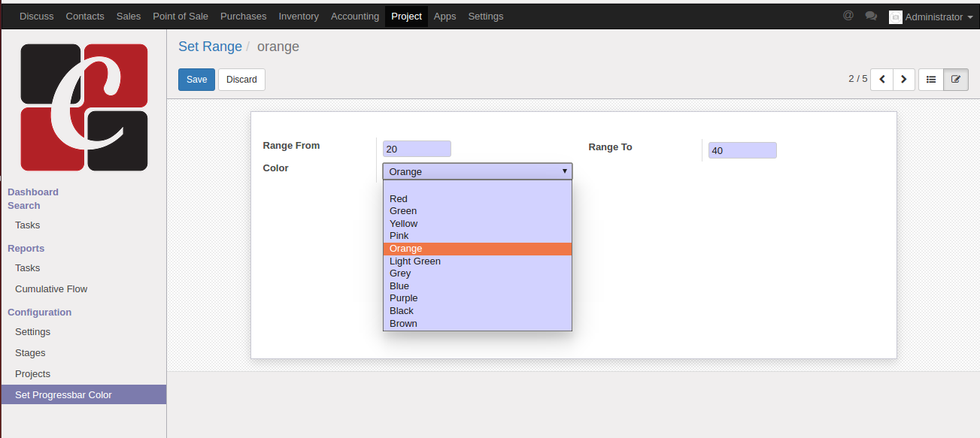Screen dimensions: 980x438
Task: Discard the current changes
Action: [x=241, y=80]
